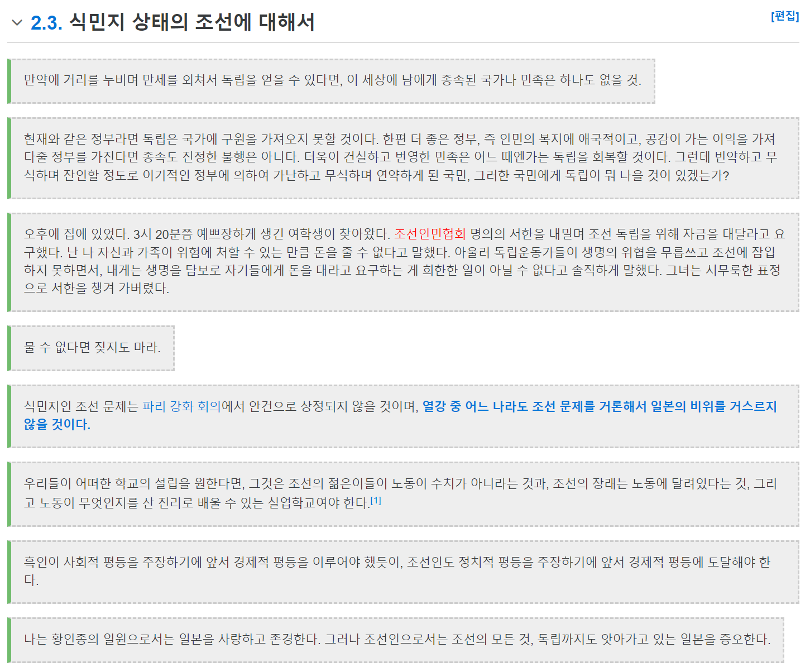Jump to footnote [1]
Image resolution: width=810 pixels, height=672 pixels.
coord(376,501)
